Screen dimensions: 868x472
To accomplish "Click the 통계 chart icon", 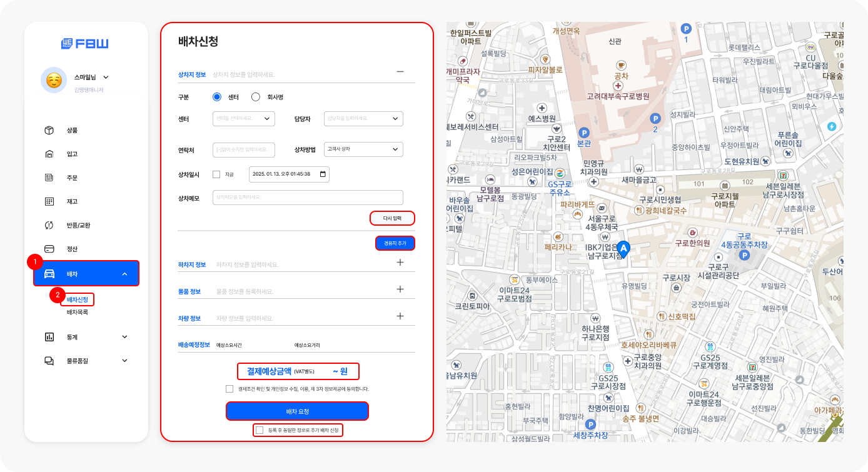I will tap(49, 337).
